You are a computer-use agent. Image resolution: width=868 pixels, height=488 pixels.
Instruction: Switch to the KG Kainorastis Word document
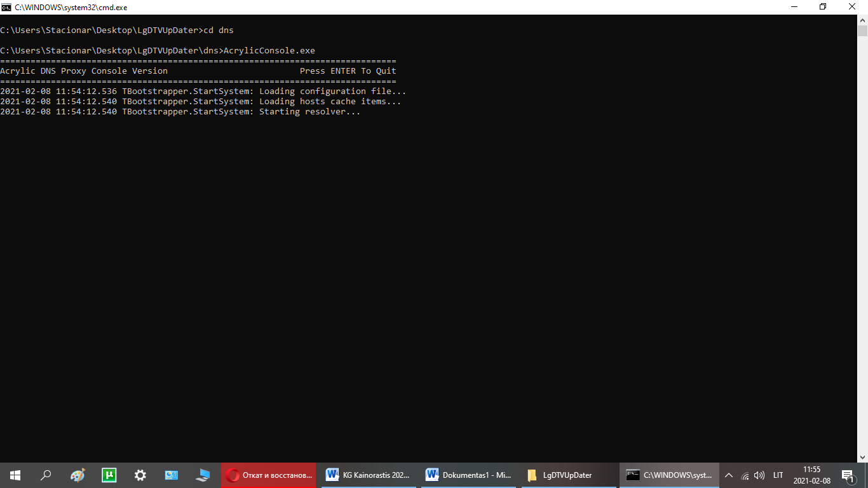[369, 475]
